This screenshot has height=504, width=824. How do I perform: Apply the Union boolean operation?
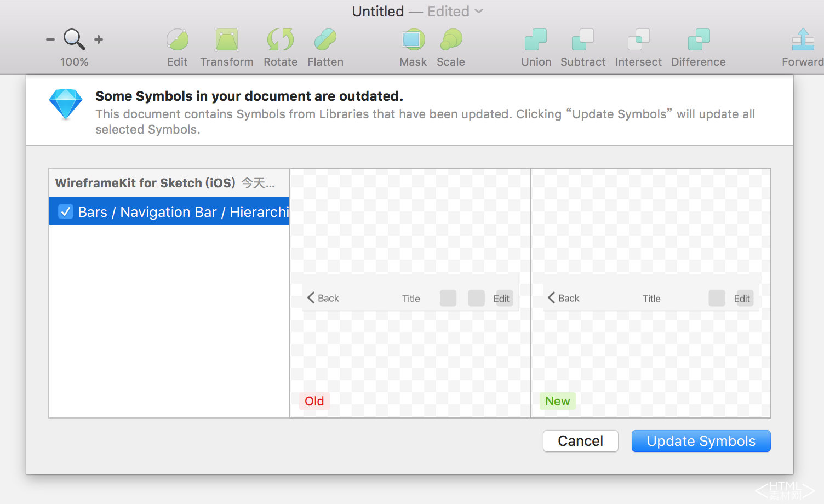pyautogui.click(x=536, y=40)
